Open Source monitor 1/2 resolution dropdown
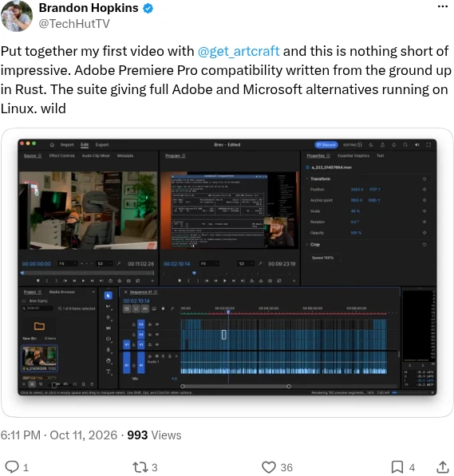The image size is (454, 476). [x=105, y=264]
